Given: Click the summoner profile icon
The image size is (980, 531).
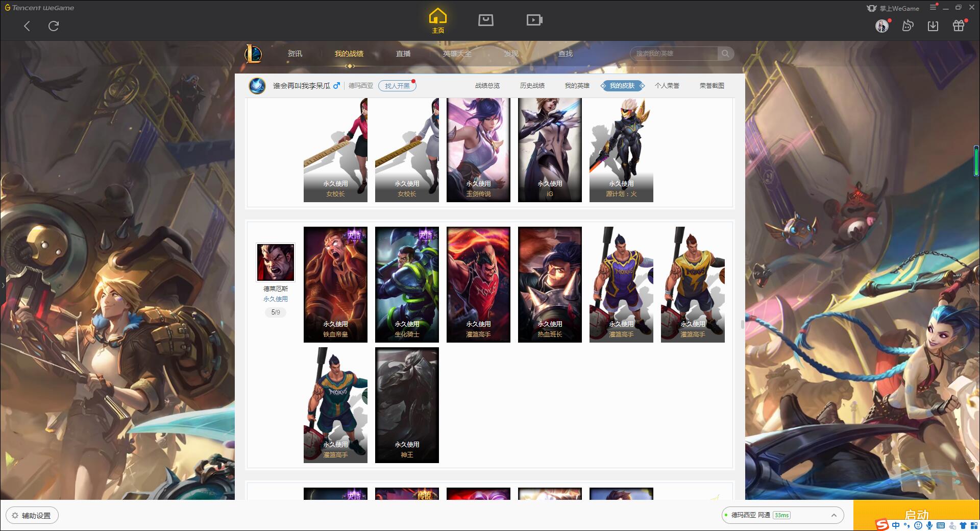Looking at the screenshot, I should click(257, 86).
